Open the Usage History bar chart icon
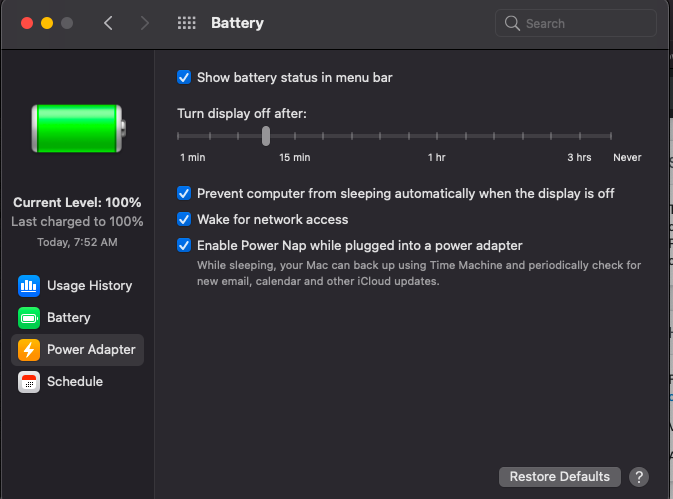Viewport: 673px width, 499px height. [29, 286]
